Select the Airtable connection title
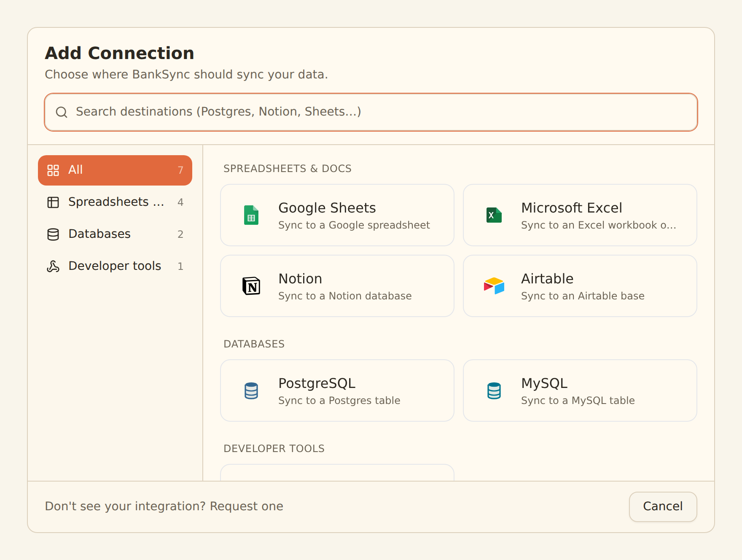Screen dimensions: 742x560 pyautogui.click(x=547, y=279)
